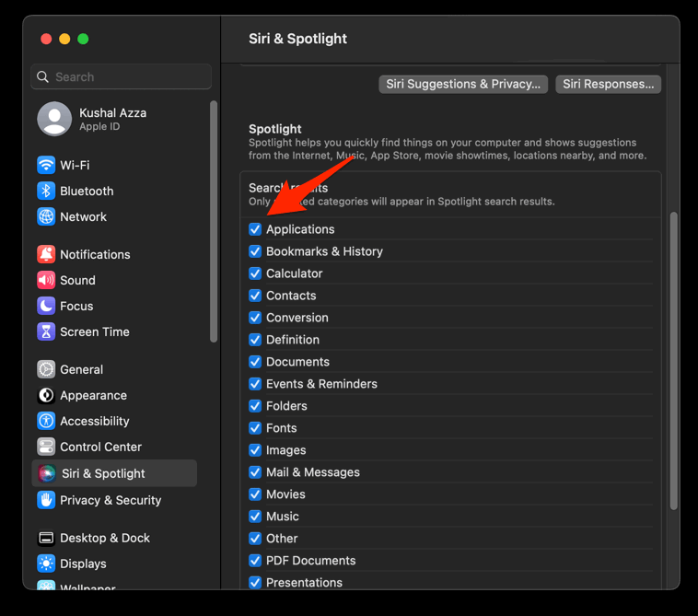
Task: Disable the Music checkbox
Action: 255,517
